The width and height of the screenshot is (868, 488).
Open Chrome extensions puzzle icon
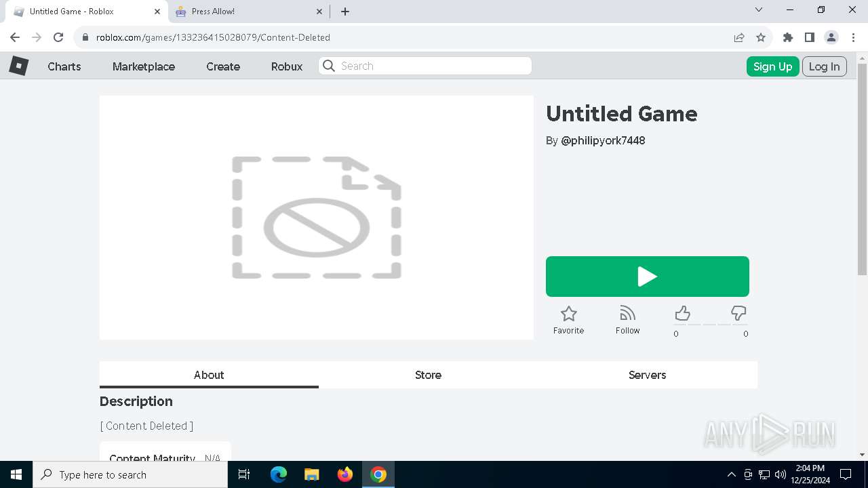click(x=787, y=37)
